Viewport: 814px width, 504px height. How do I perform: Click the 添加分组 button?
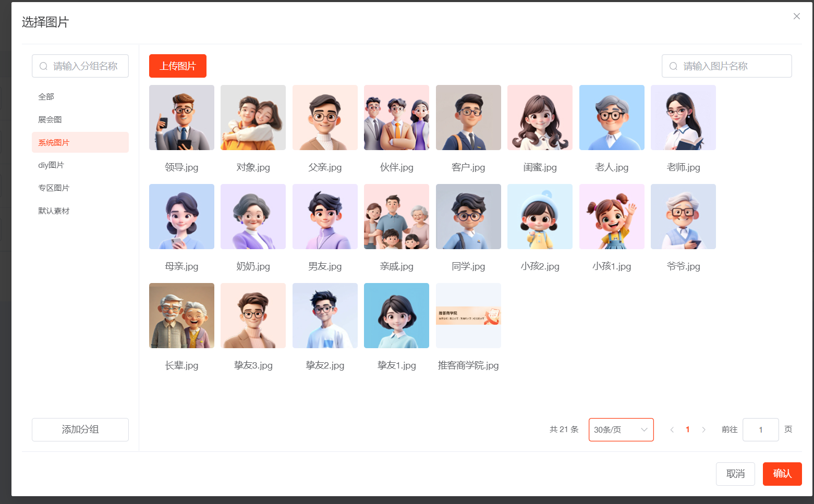click(80, 429)
